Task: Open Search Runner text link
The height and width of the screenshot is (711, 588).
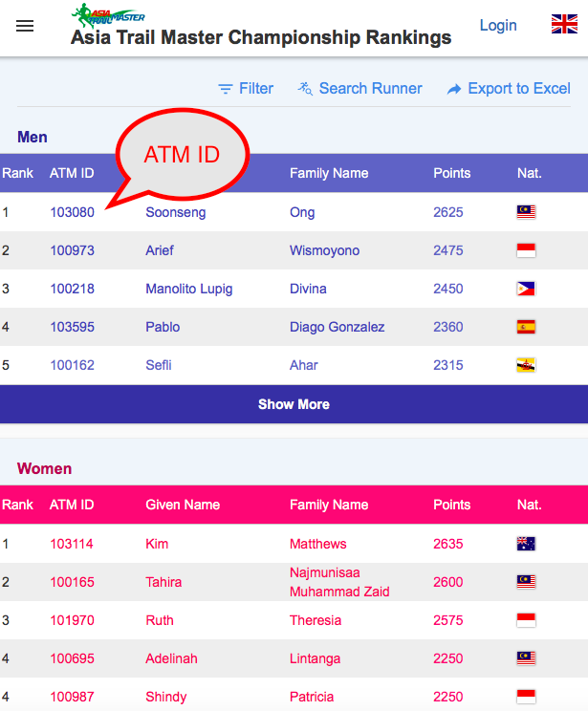Action: pos(371,89)
